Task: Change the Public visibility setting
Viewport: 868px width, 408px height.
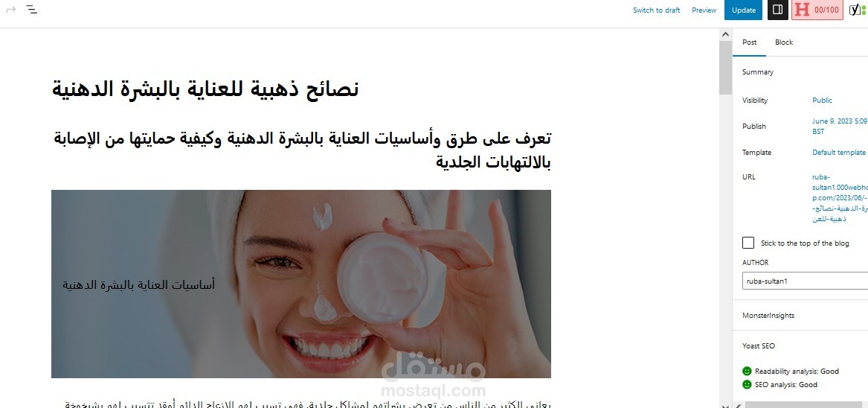Action: point(821,101)
